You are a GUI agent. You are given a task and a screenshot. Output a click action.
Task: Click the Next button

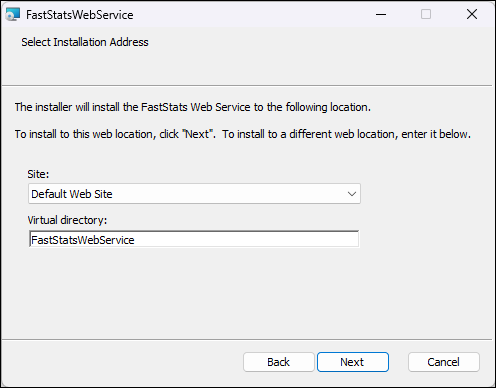[353, 362]
